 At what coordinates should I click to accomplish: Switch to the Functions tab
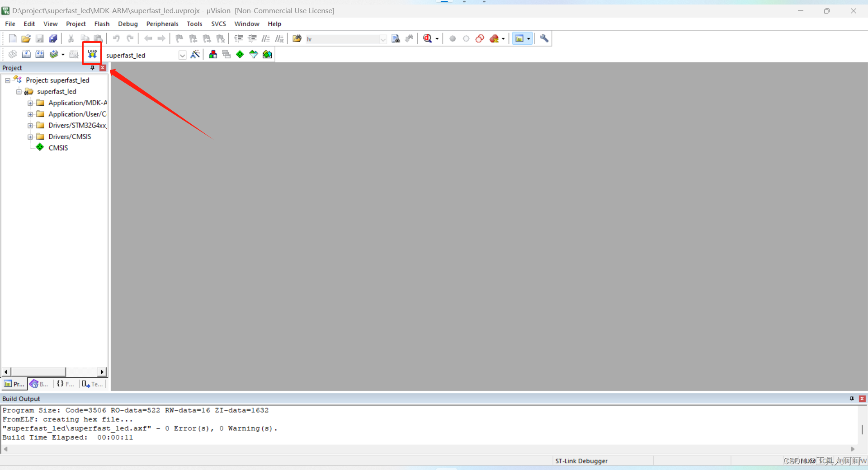[x=65, y=384]
